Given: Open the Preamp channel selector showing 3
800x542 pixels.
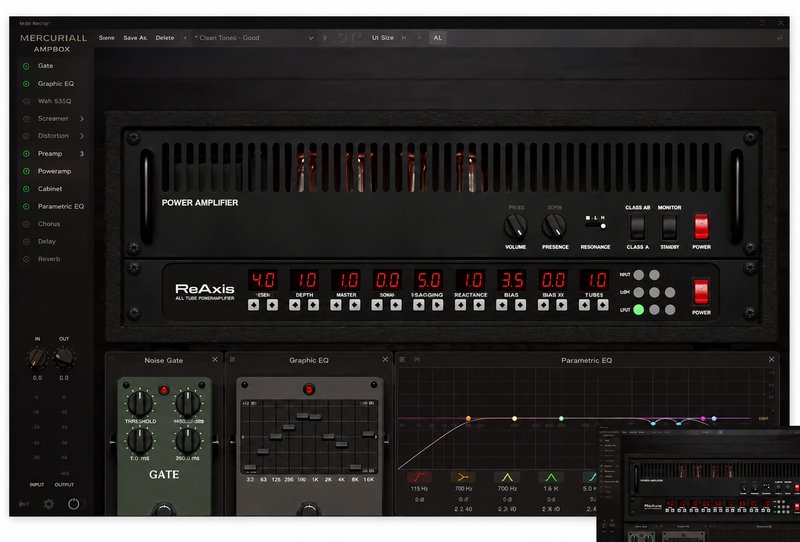Looking at the screenshot, I should [82, 154].
